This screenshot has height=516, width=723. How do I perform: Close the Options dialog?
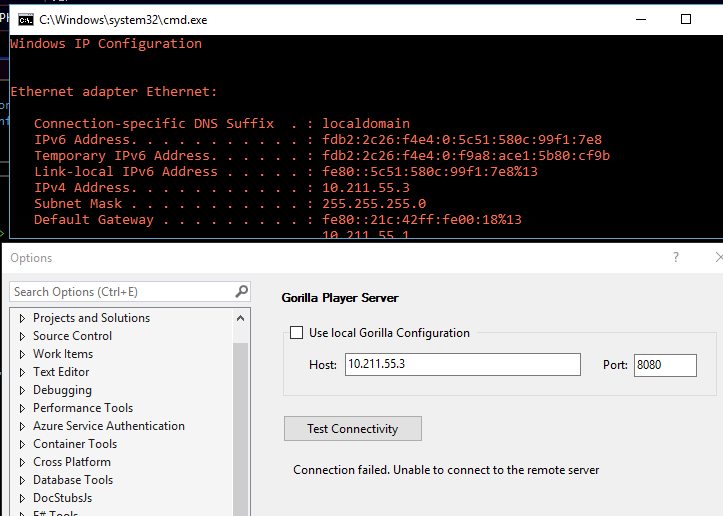(x=718, y=257)
